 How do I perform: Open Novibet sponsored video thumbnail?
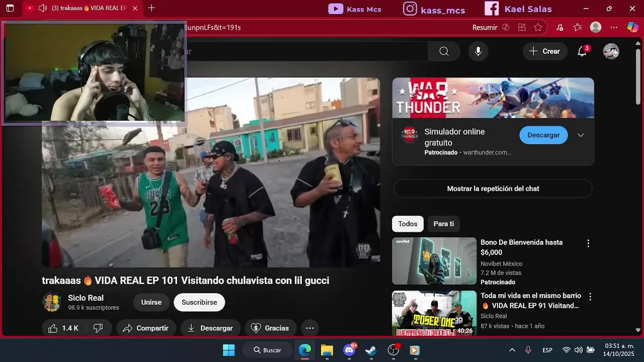tap(434, 261)
